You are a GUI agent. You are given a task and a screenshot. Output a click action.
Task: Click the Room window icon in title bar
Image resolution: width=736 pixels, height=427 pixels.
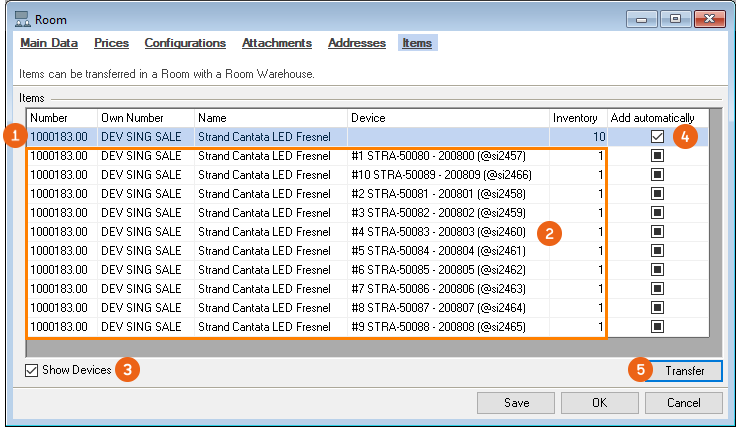[21, 18]
